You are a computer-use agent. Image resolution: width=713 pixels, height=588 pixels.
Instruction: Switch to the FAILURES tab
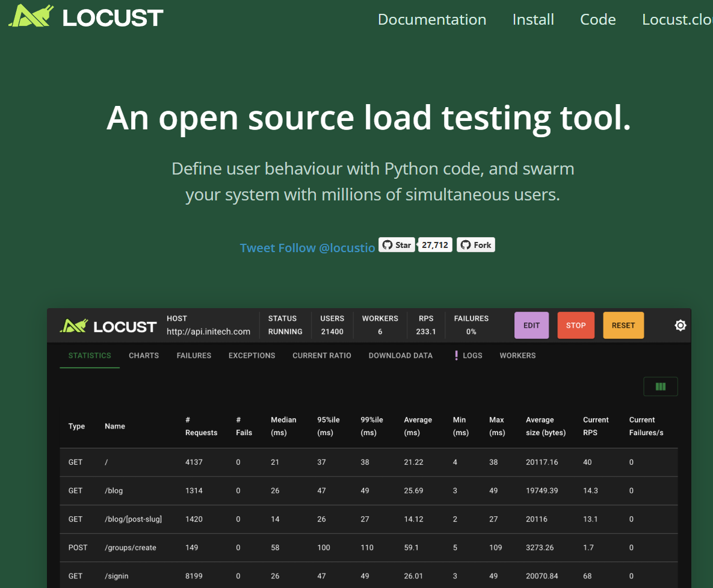(194, 356)
